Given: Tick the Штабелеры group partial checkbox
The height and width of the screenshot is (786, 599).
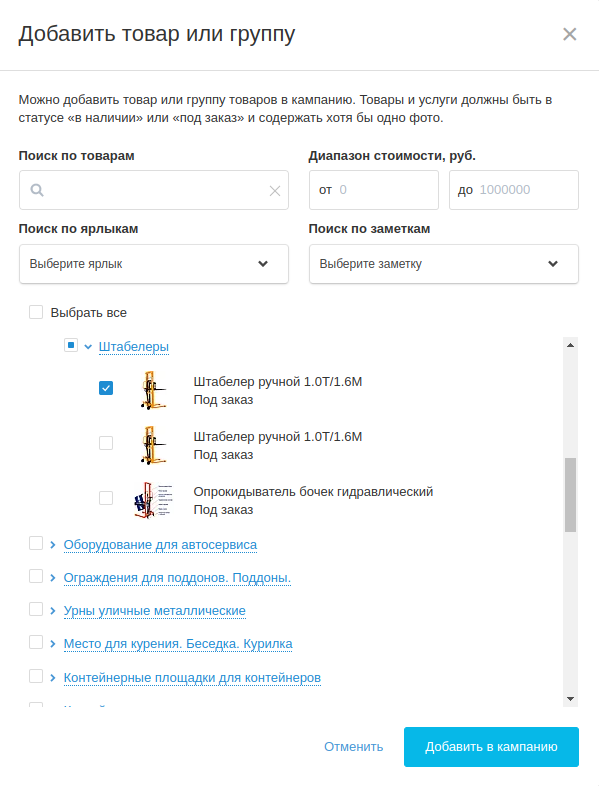Looking at the screenshot, I should [x=71, y=345].
